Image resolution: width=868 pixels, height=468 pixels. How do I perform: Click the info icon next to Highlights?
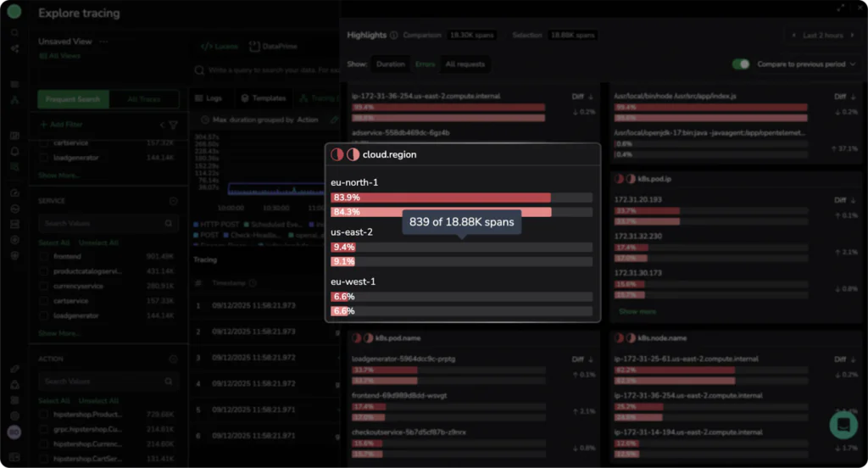pyautogui.click(x=394, y=36)
